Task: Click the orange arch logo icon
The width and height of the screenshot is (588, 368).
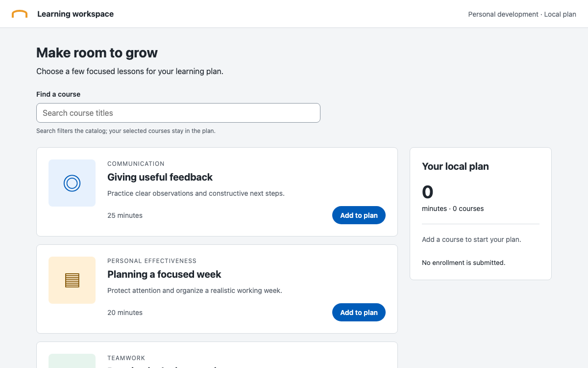Action: coord(20,14)
